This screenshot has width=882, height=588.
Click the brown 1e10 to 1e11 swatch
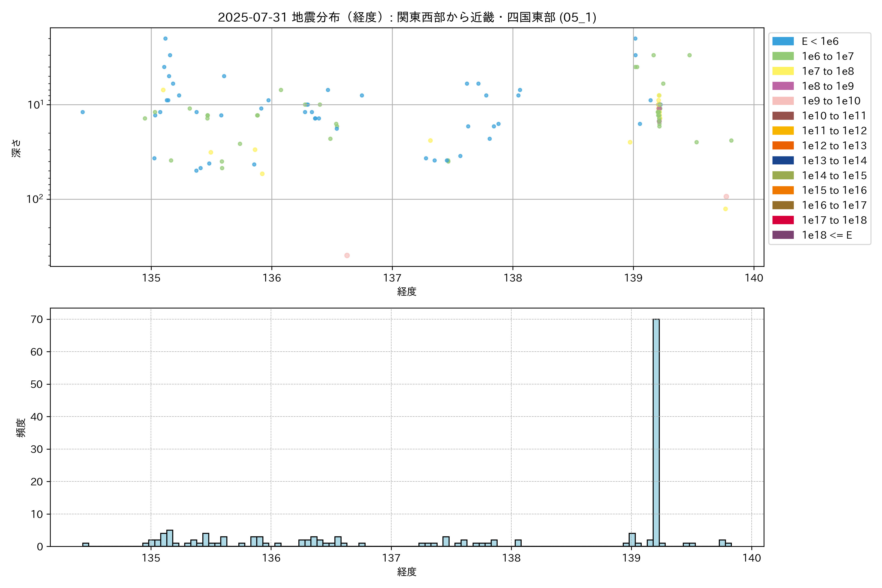(x=783, y=116)
